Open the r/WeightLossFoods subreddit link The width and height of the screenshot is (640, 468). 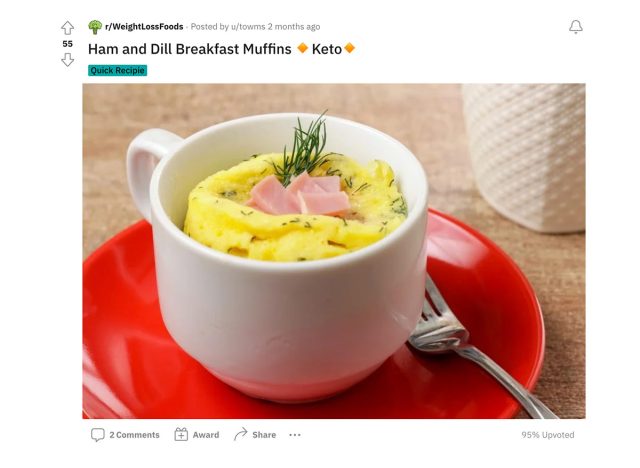point(144,27)
